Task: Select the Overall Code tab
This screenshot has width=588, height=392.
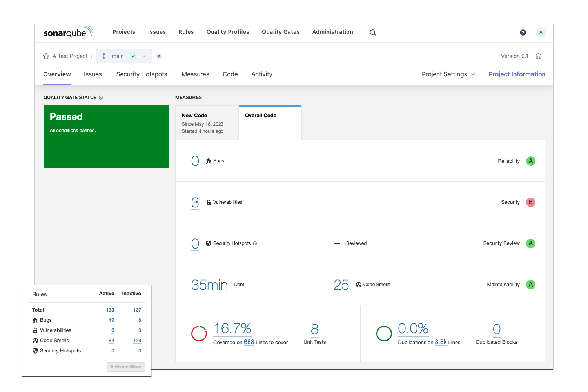Action: coord(270,123)
